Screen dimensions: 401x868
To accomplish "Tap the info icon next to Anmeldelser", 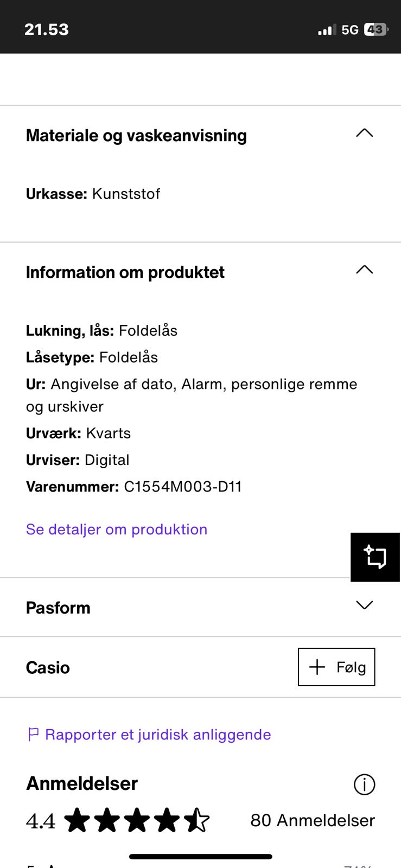I will pyautogui.click(x=364, y=784).
